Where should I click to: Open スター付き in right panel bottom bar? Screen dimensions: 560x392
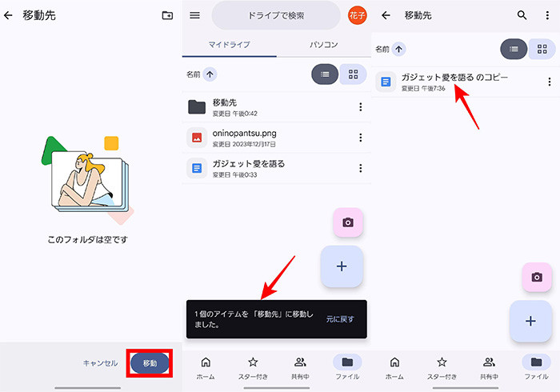click(442, 368)
